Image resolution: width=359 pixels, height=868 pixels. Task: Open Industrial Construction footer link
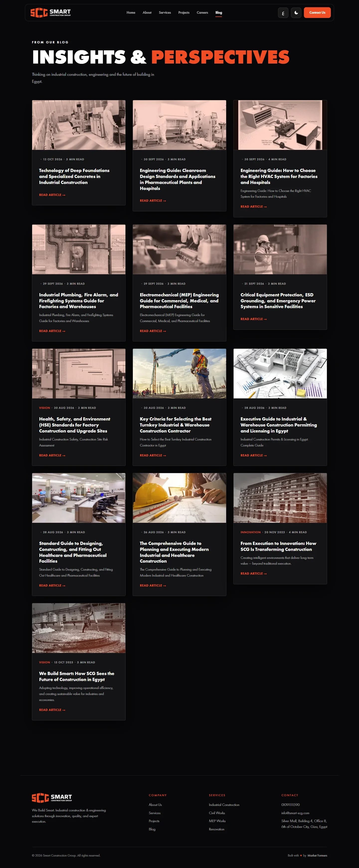point(224,805)
